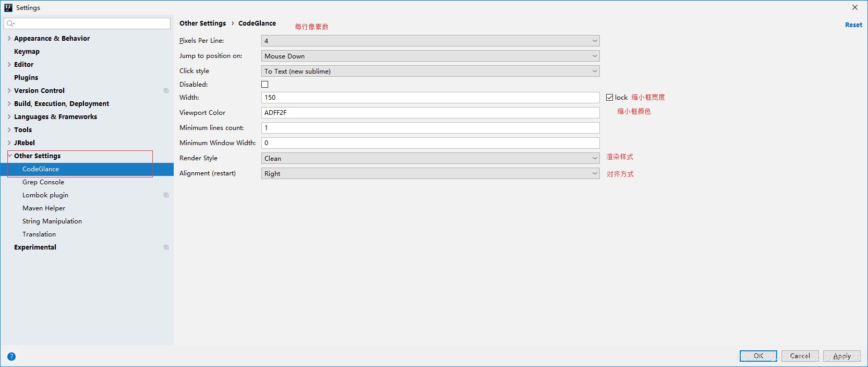868x367 pixels.
Task: Open the Jump to position on dropdown
Action: (x=430, y=56)
